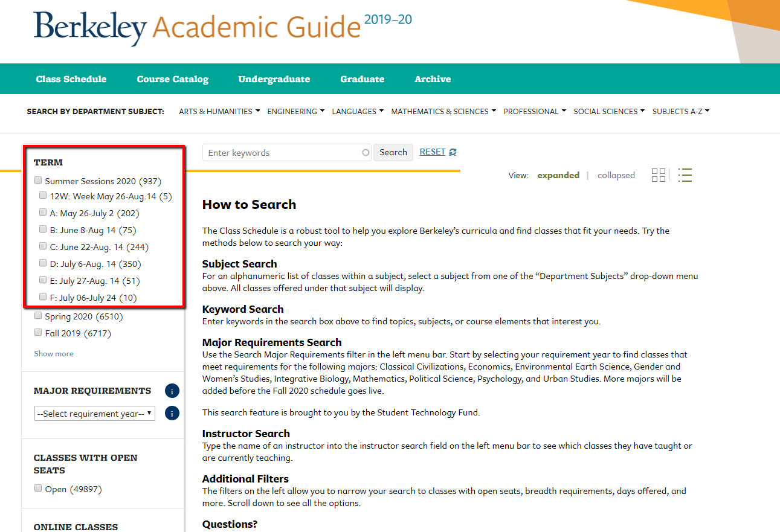
Task: Click the Instructor Search heading
Action: (x=246, y=434)
